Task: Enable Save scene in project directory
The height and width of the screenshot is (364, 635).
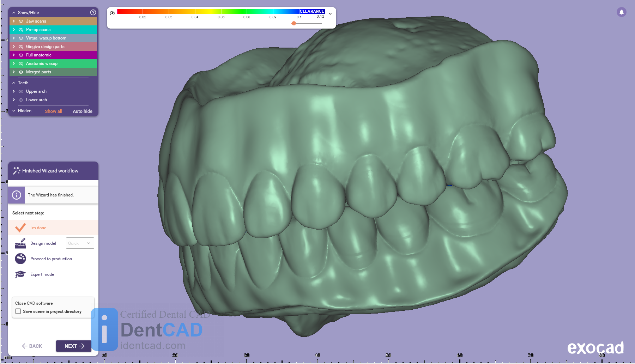Action: point(18,311)
